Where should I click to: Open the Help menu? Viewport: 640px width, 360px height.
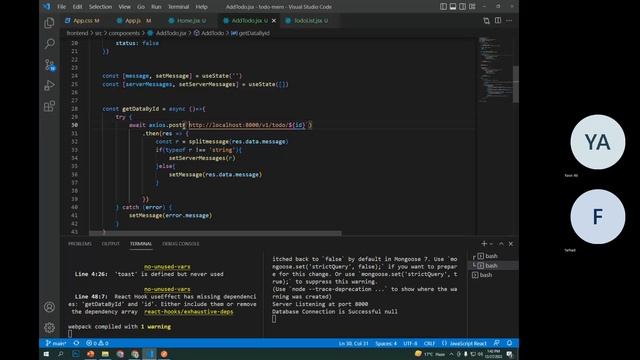point(201,7)
